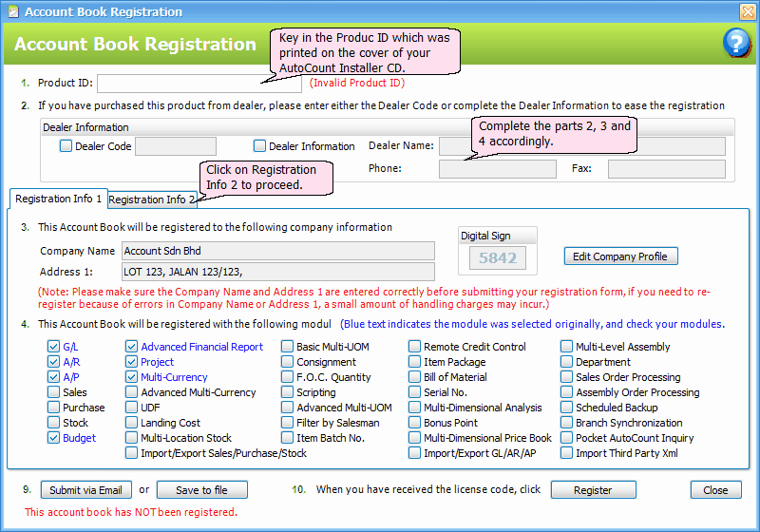
Task: Open Edit Company Profile
Action: point(620,256)
